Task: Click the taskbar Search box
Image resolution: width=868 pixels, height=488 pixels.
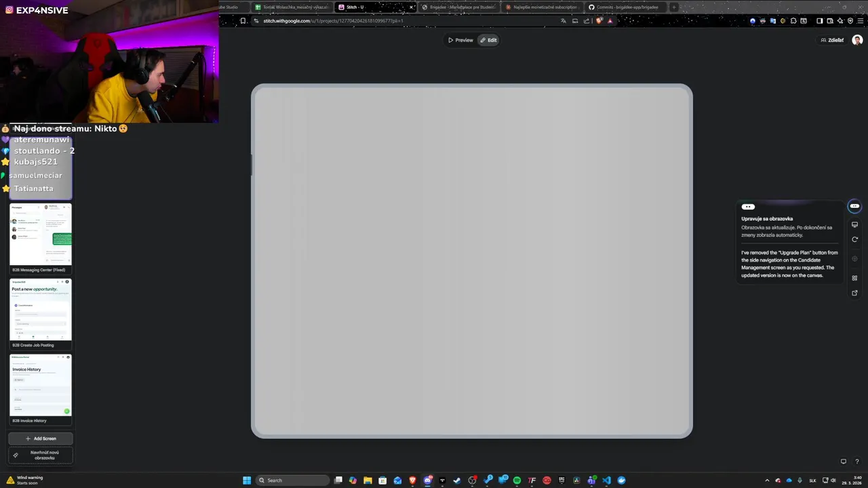Action: point(292,481)
